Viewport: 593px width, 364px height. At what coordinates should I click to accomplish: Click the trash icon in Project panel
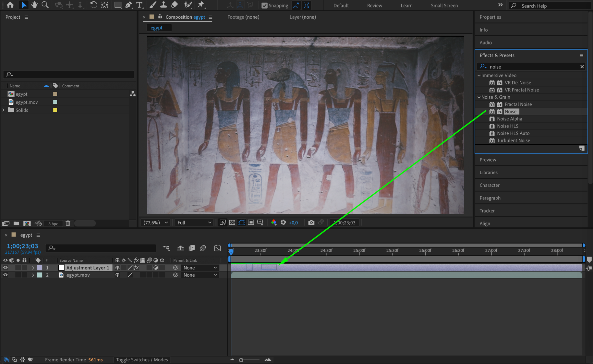point(68,223)
